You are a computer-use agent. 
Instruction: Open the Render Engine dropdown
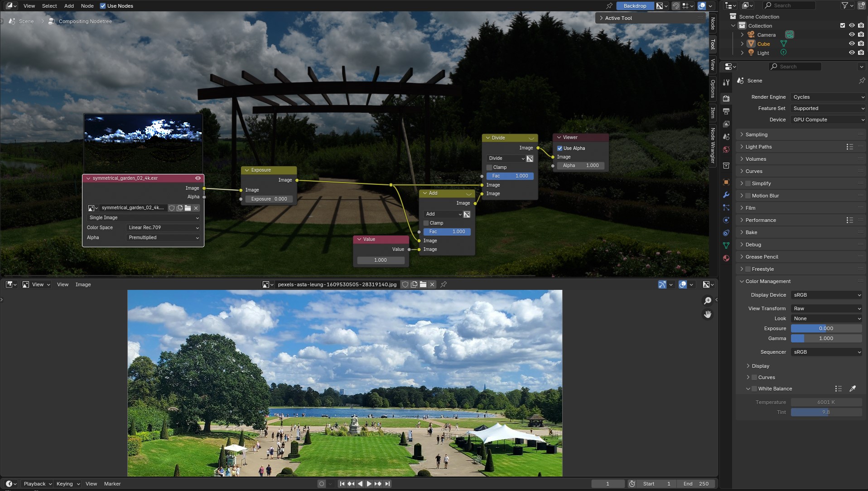pyautogui.click(x=828, y=97)
